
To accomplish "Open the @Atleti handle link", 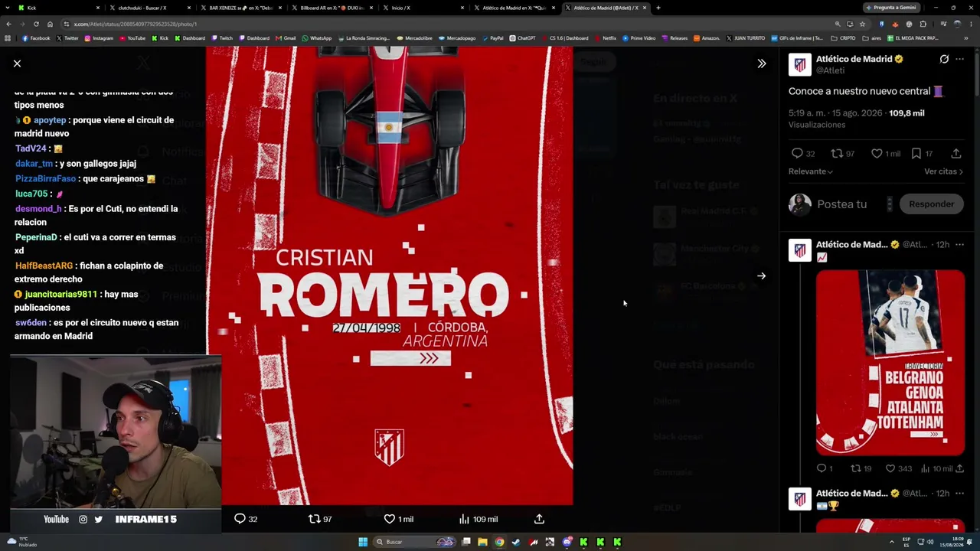I will (x=830, y=70).
